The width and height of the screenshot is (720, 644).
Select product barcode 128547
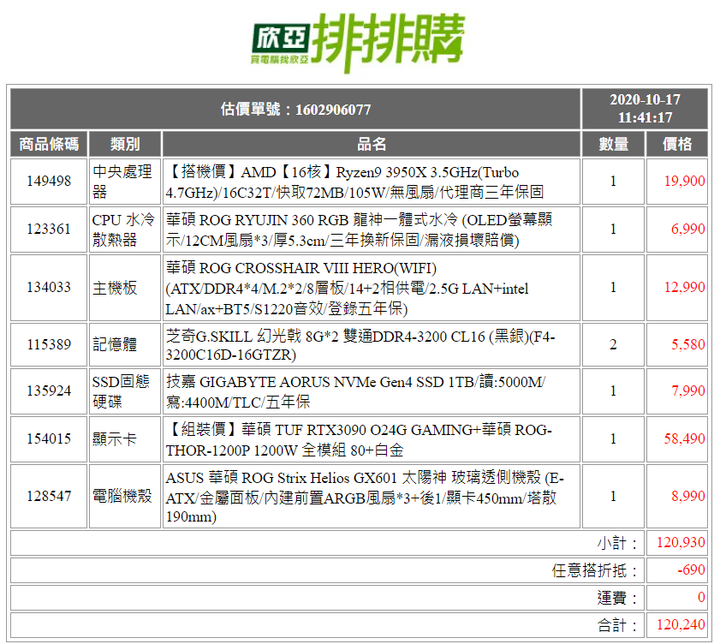[x=49, y=496]
